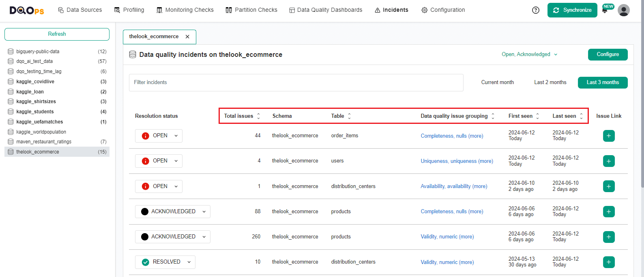Click database icon beside kaggle_loan
This screenshot has height=277, width=644.
(x=11, y=92)
